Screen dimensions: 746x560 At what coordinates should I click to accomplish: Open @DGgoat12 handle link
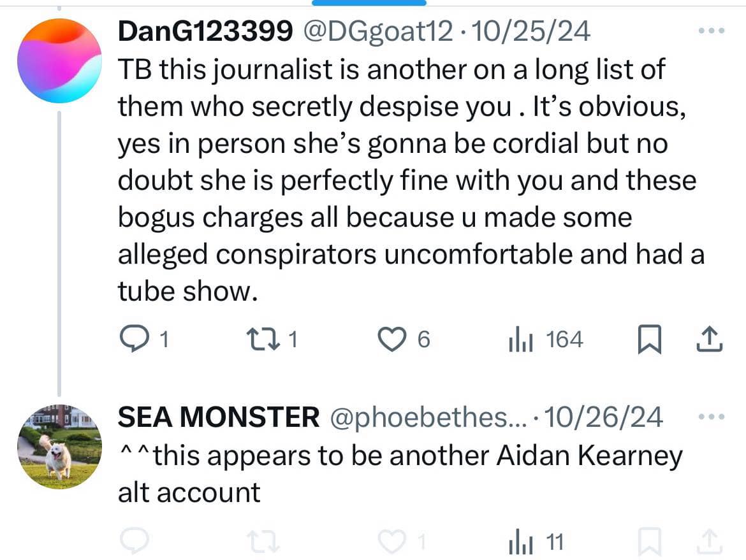coord(377,32)
